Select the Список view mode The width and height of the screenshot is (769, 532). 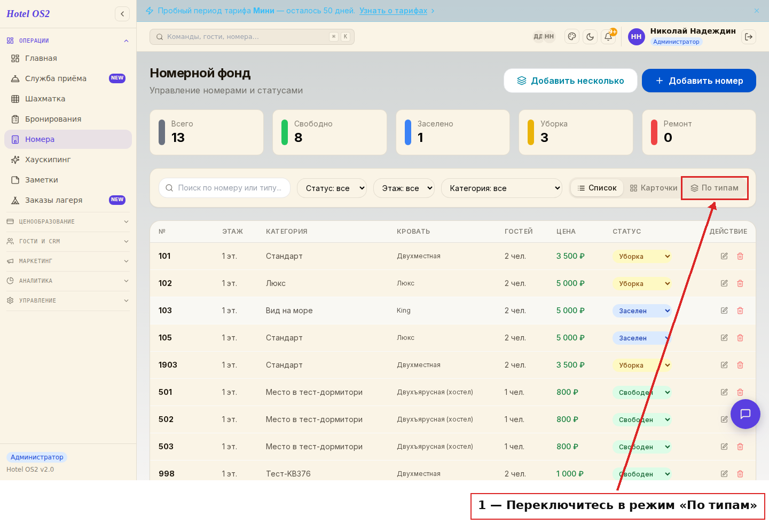coord(597,188)
